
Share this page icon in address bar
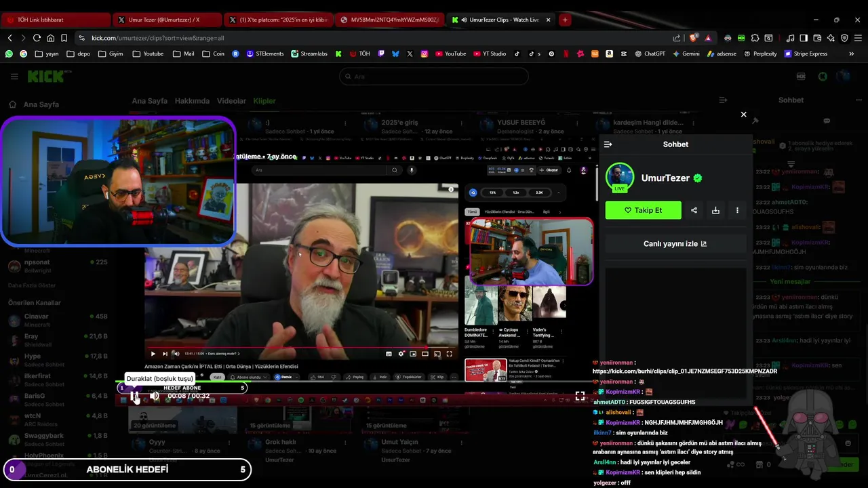677,38
